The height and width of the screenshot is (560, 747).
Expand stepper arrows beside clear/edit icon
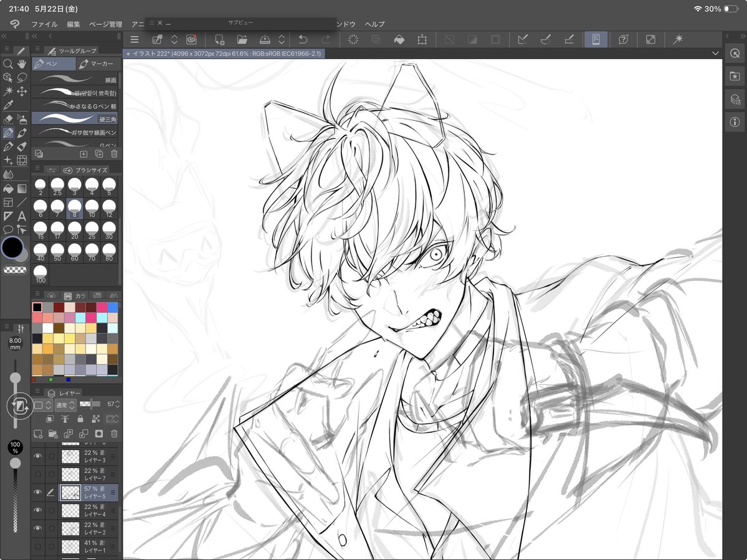174,39
